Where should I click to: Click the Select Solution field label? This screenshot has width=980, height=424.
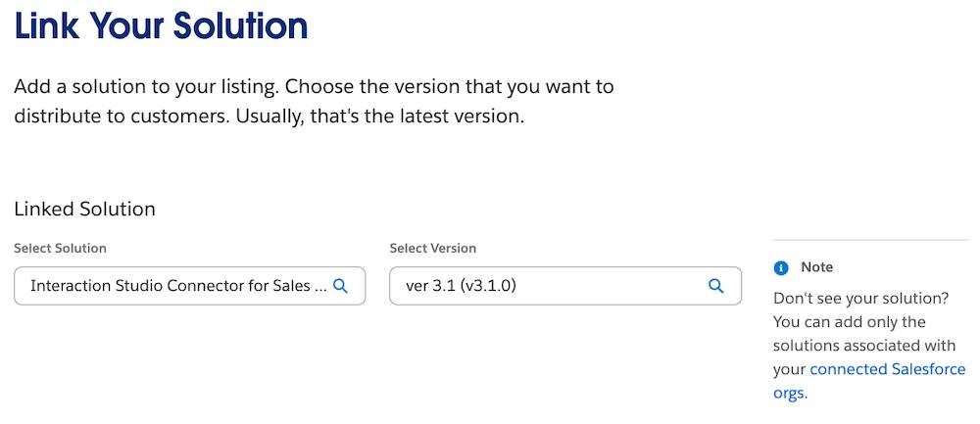coord(60,248)
